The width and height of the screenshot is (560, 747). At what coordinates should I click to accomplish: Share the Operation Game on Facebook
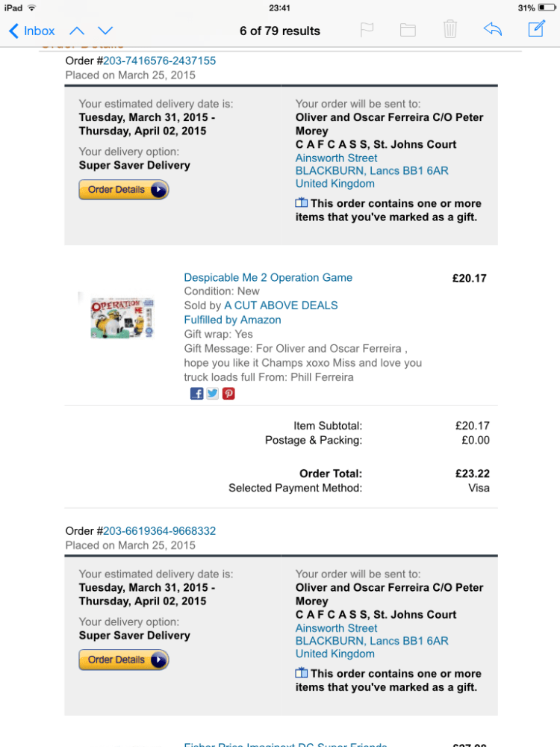pos(197,394)
